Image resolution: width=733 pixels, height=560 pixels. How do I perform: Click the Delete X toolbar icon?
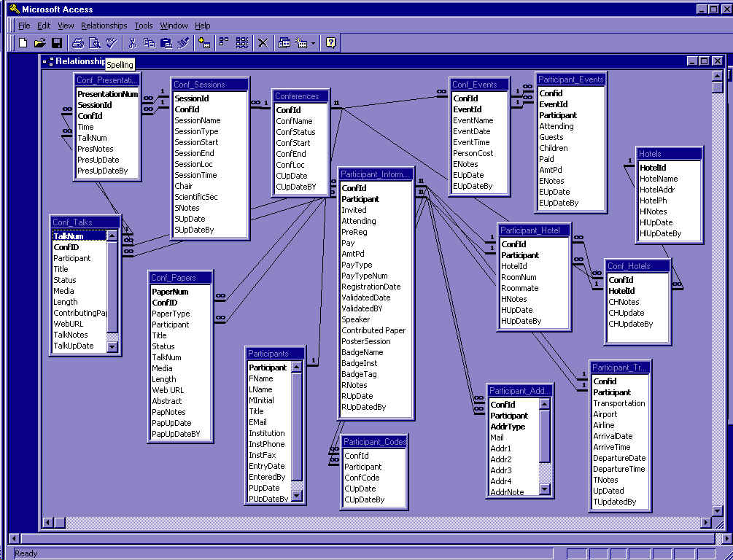point(263,43)
